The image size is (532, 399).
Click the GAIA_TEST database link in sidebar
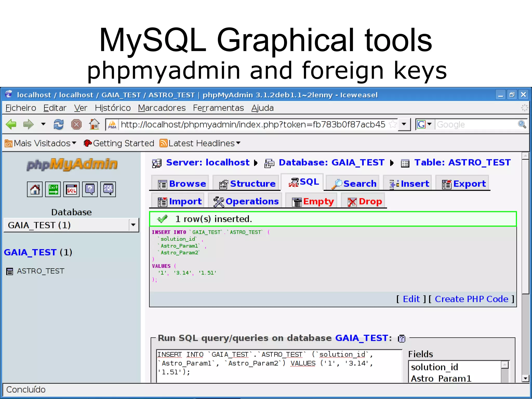pos(30,252)
